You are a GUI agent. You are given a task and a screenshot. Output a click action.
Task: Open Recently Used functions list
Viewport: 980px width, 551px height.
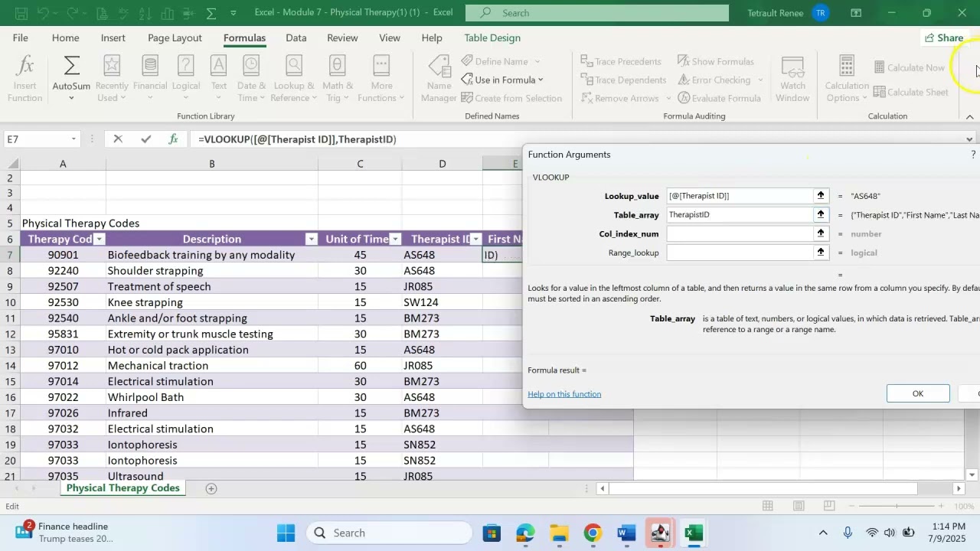coord(112,79)
